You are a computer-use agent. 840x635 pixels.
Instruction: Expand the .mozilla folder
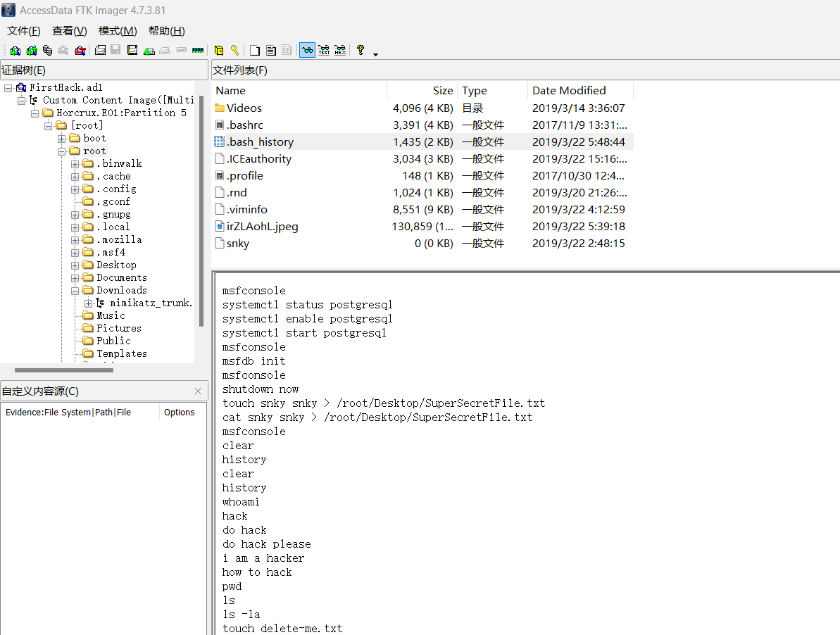75,240
